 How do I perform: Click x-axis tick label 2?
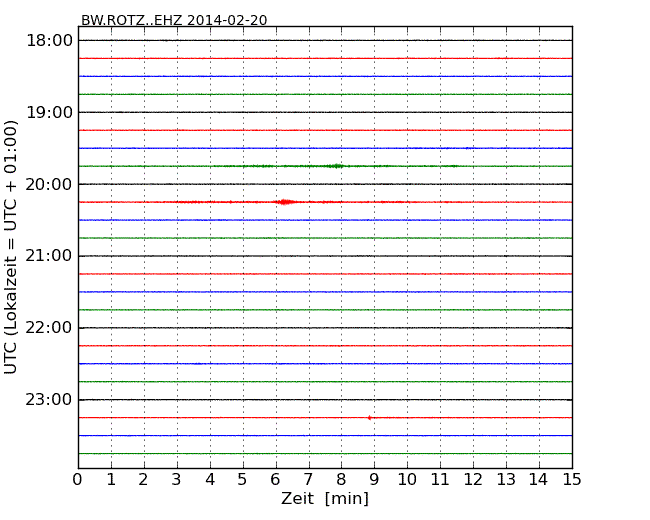pyautogui.click(x=143, y=479)
